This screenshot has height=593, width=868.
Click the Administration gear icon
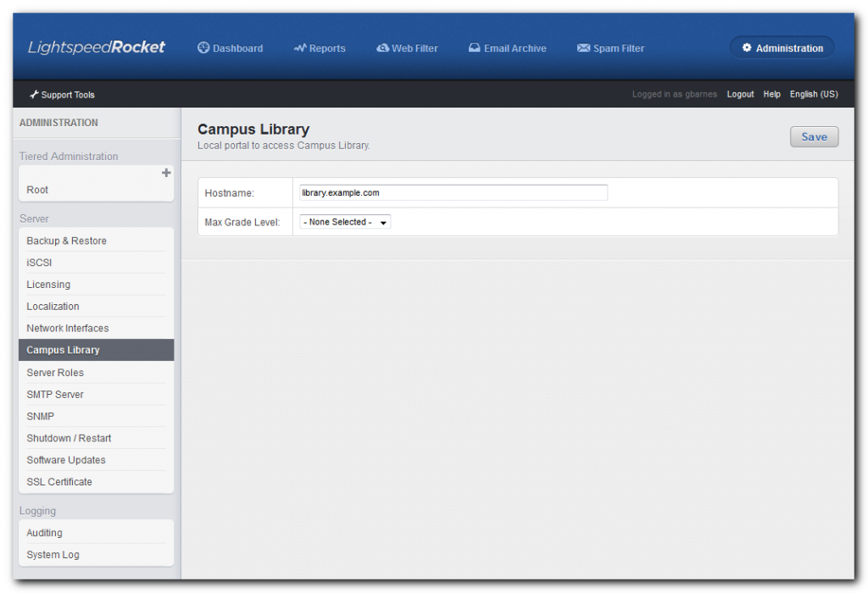[x=747, y=48]
